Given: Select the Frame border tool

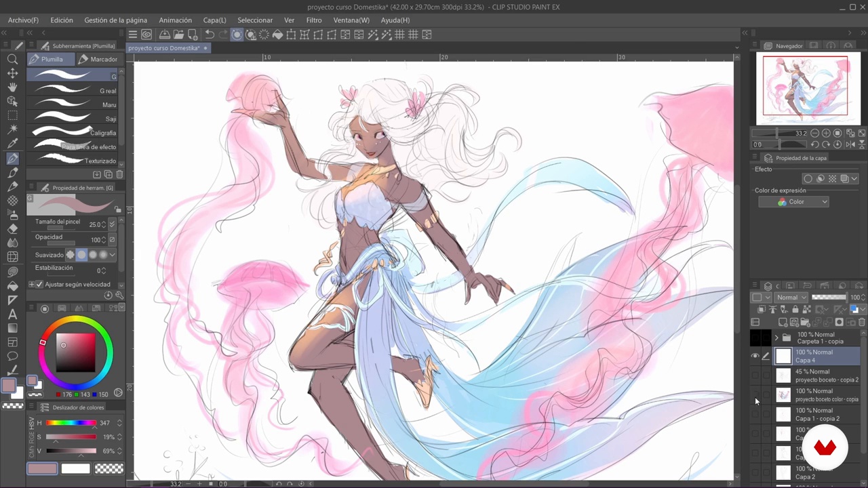Looking at the screenshot, I should [12, 342].
